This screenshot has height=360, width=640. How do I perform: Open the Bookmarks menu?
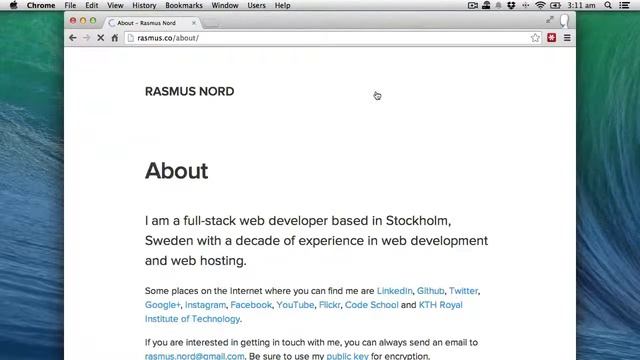(184, 5)
